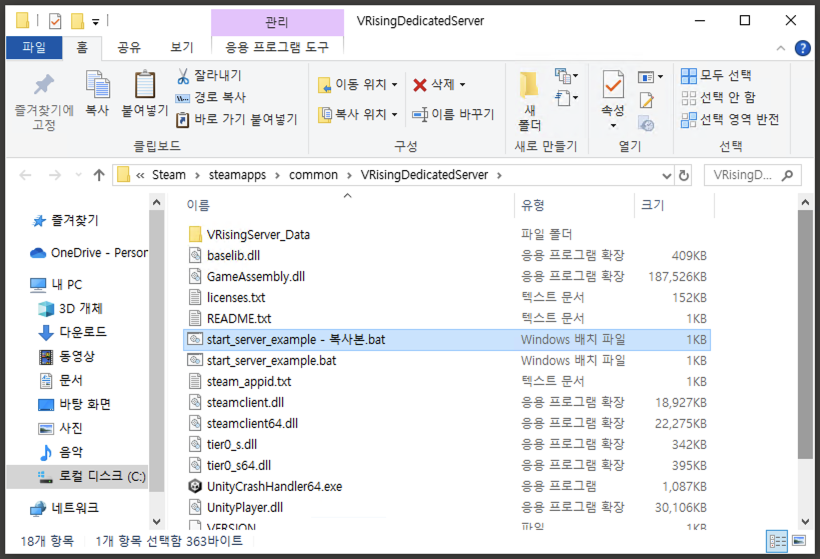Viewport: 820px width, 559px height.
Task: Open the 응용 프로그램 도구 tab
Action: coord(277,48)
